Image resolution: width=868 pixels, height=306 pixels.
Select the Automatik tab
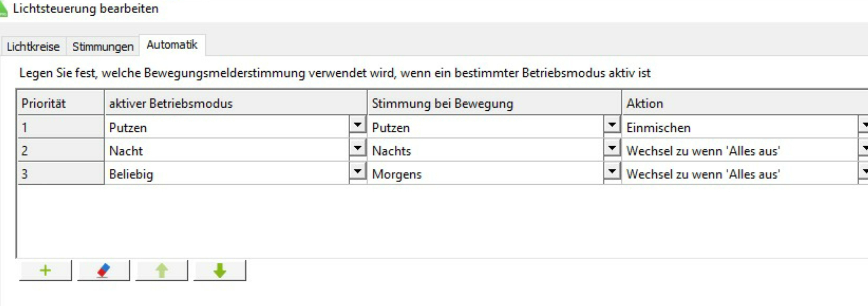(x=172, y=45)
